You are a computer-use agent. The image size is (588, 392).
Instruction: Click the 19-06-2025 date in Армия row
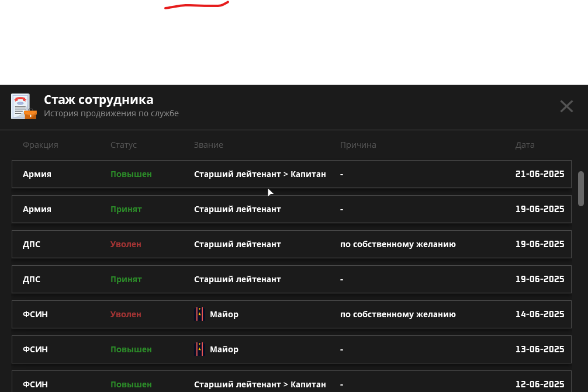pos(539,209)
